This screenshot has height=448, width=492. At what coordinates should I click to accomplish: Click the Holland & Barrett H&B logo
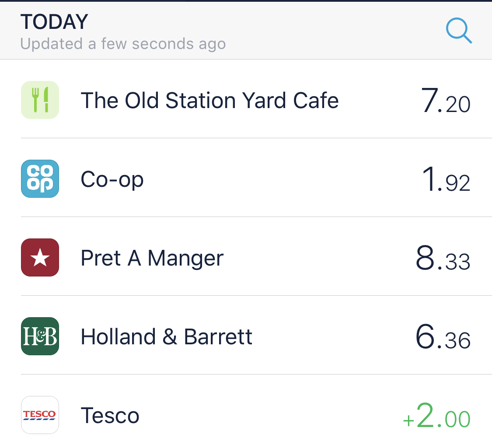coord(40,336)
